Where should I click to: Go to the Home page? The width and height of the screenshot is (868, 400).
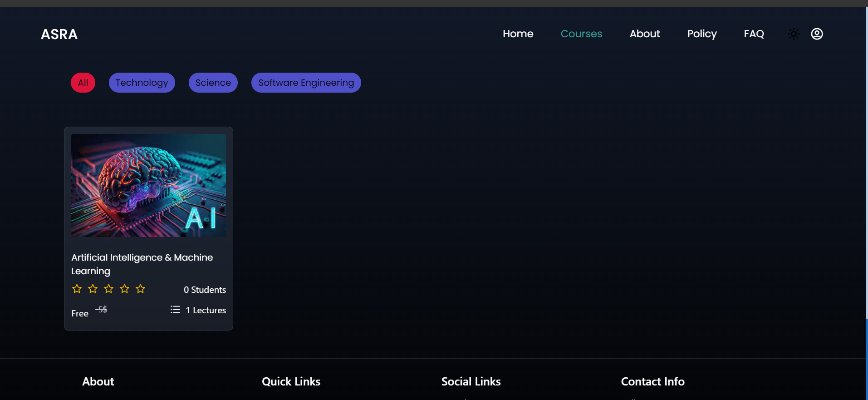[518, 34]
